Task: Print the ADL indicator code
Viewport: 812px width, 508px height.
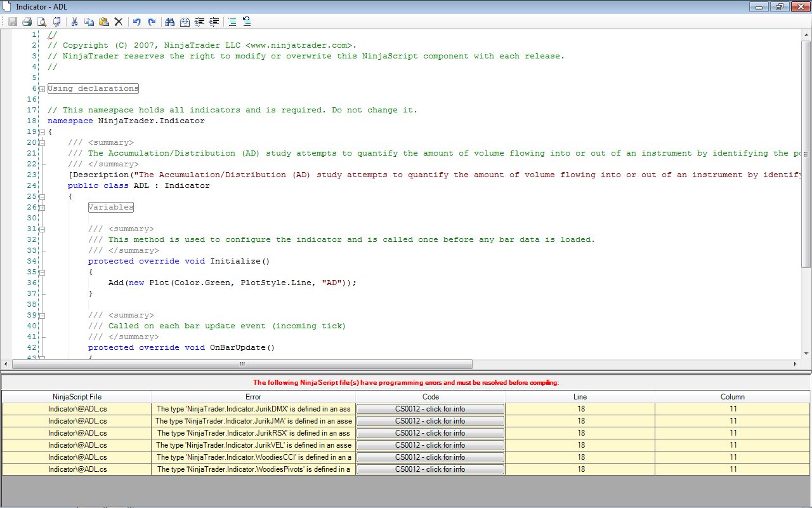Action: pos(27,22)
